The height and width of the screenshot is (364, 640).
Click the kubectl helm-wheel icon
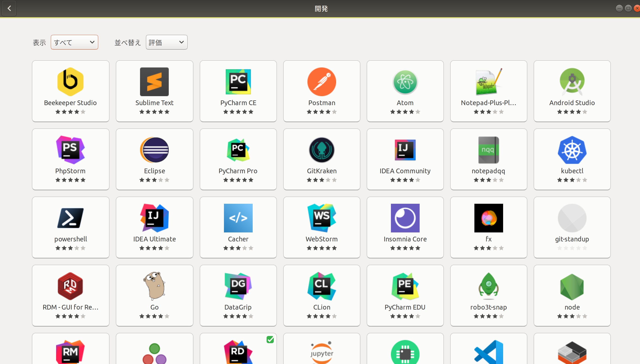(x=572, y=150)
